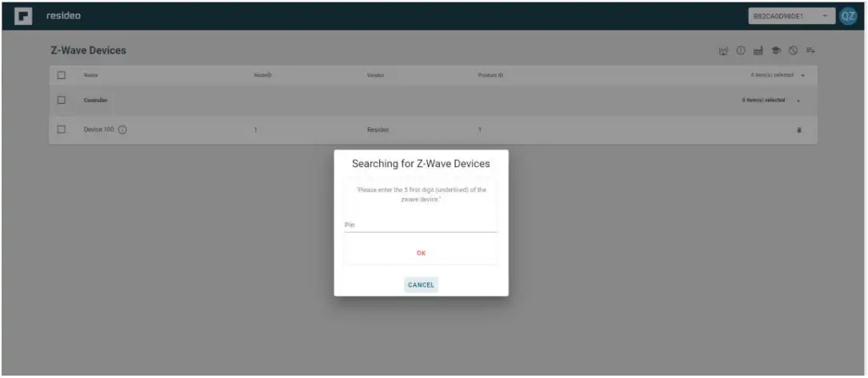Click the Resideo logo icon
The image size is (868, 378).
[x=23, y=16]
